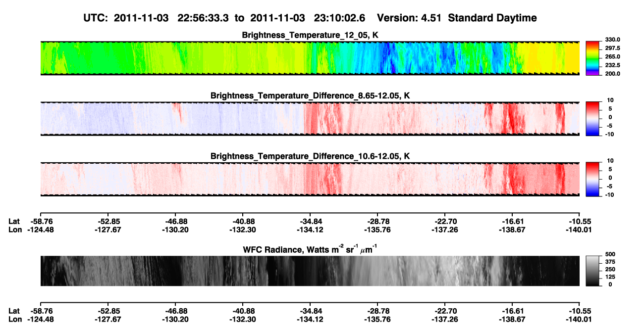The image size is (644, 330).
Task: Click the '-10' label on the 10.6-12.05 color bar
Action: pos(609,194)
